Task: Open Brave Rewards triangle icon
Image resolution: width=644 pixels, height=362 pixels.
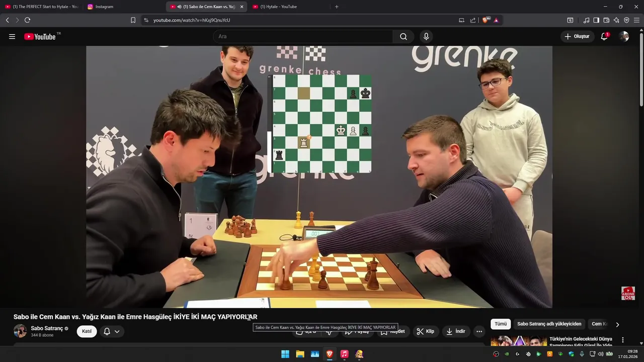Action: pyautogui.click(x=496, y=20)
